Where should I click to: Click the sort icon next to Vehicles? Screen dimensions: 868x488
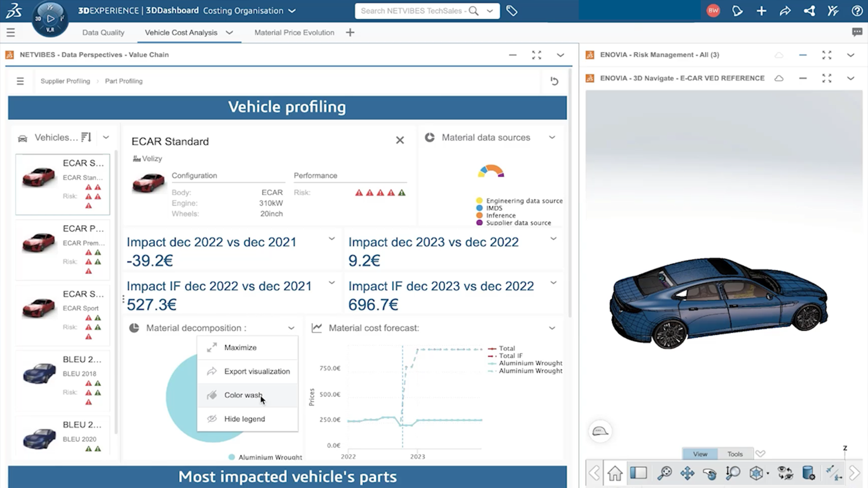(86, 137)
